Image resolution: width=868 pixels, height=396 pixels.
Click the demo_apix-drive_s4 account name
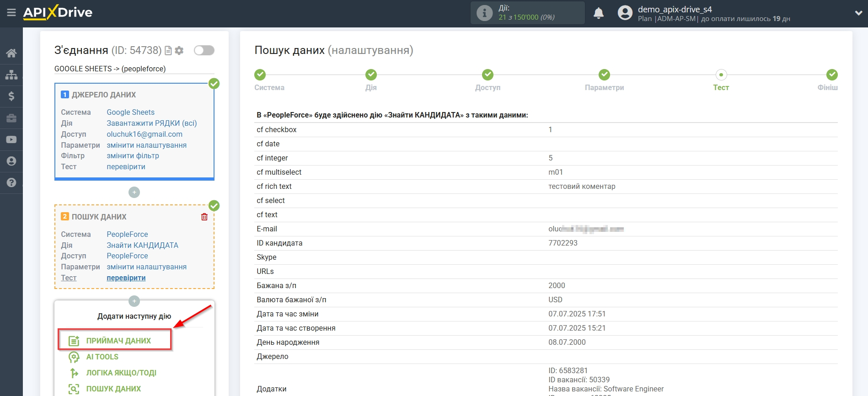[x=675, y=9]
